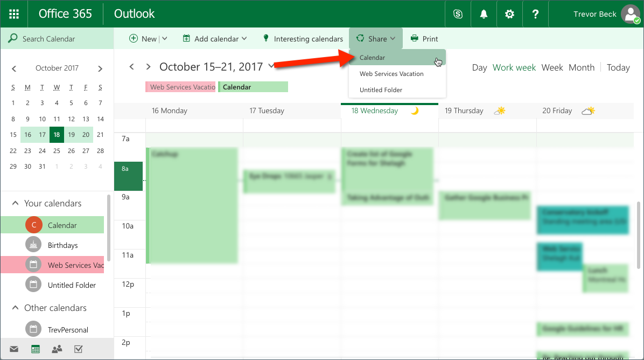Open the notifications bell
Image resolution: width=644 pixels, height=360 pixels.
click(484, 14)
